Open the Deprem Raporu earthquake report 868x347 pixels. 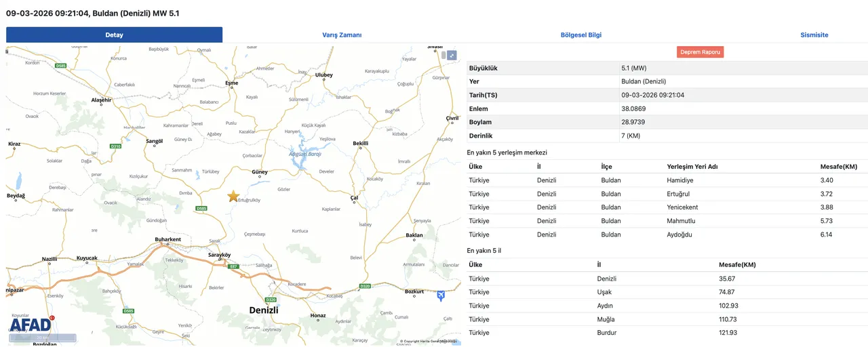[700, 52]
